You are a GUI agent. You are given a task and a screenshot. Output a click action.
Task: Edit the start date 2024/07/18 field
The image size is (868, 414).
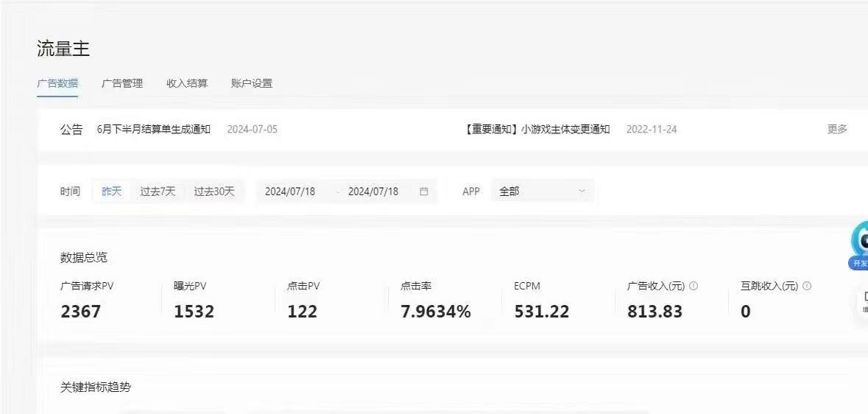[x=290, y=192]
